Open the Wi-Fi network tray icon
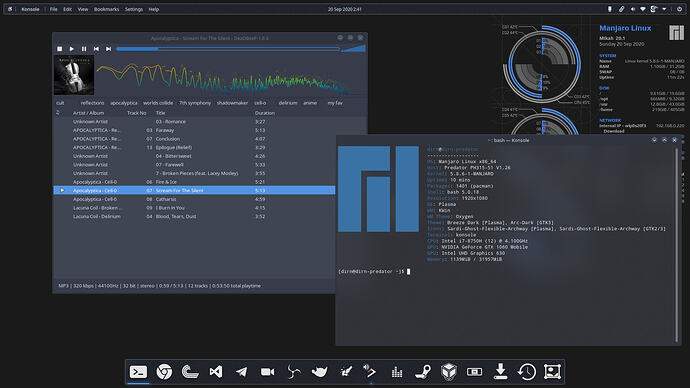 (643, 9)
